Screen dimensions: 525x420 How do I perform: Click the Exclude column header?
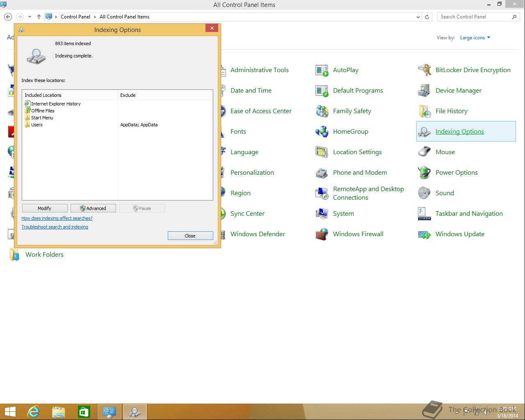coord(165,95)
